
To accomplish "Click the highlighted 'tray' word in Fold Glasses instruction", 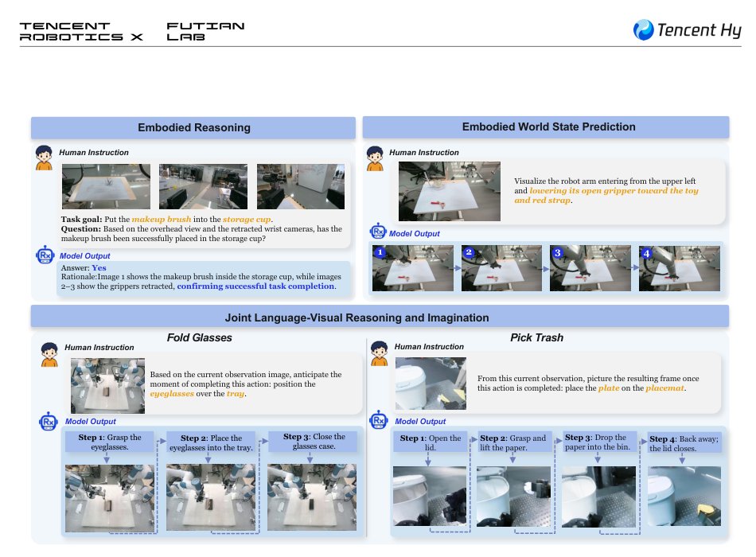I will 236,394.
